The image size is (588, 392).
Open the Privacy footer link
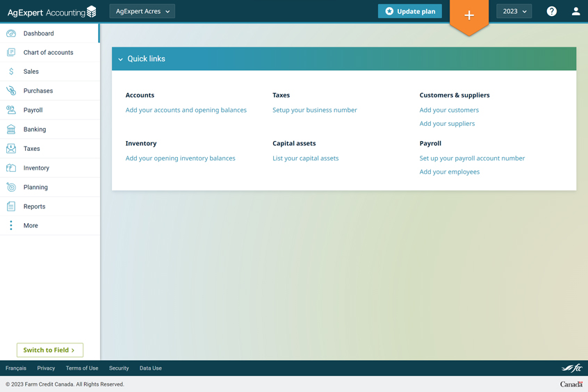[46, 368]
